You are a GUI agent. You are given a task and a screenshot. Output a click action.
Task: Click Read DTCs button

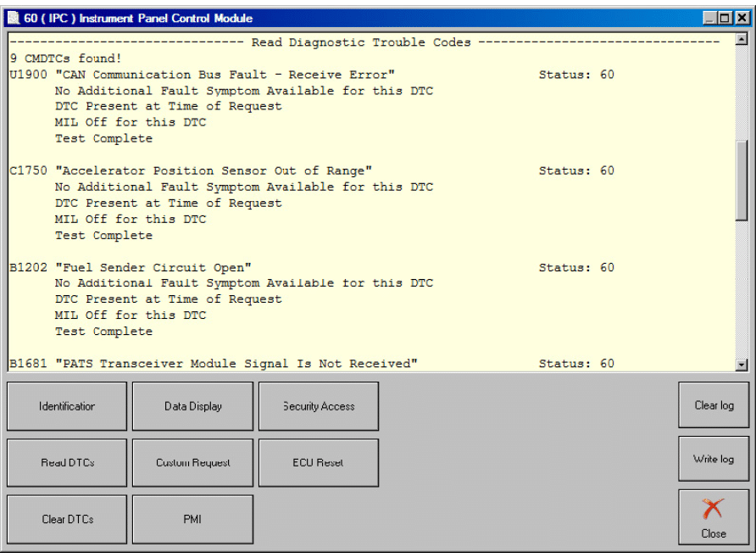(67, 463)
